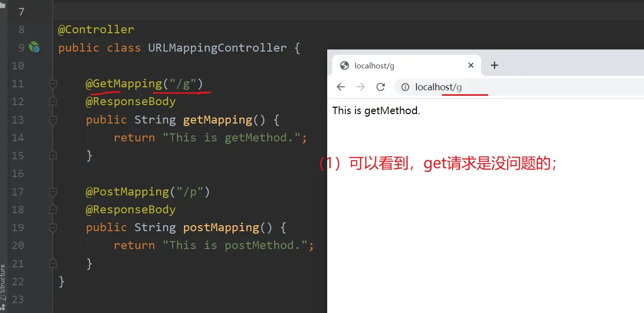Screen dimensions: 644x313
Task: Click the closing brace on line 22
Action: (61, 282)
